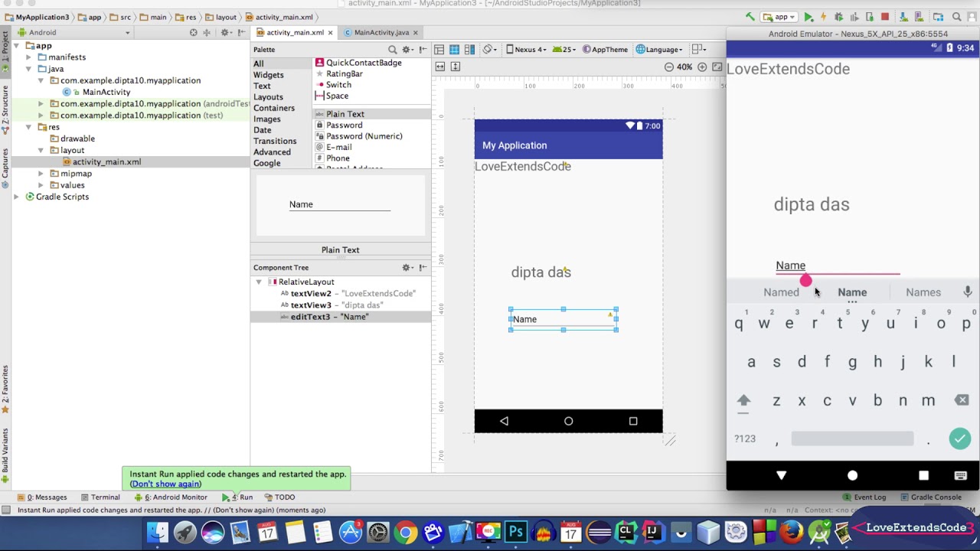Run the app with the green play button
The height and width of the screenshot is (551, 980).
808,17
